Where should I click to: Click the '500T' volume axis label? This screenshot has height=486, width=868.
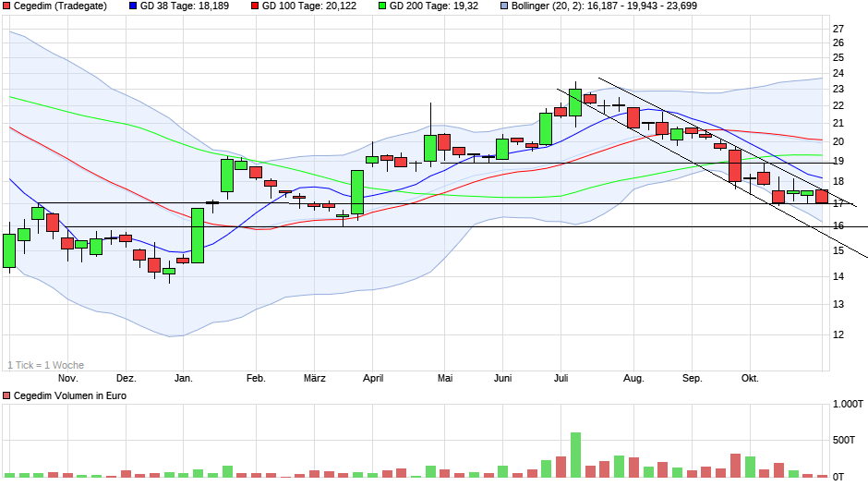pos(844,440)
